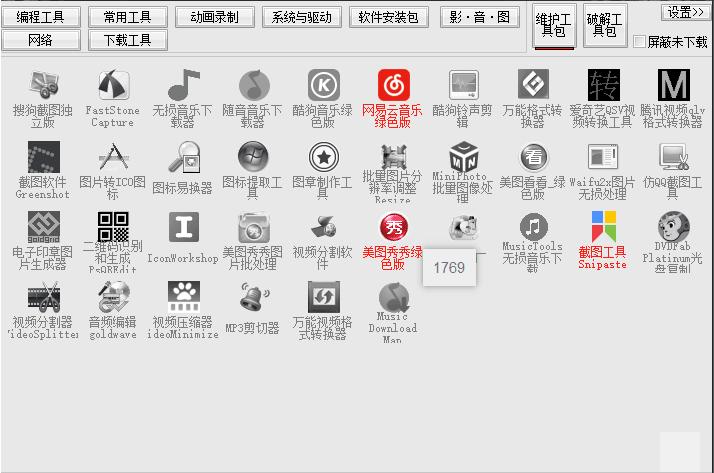The height and width of the screenshot is (473, 714).
Task: Open 随音音乐下载器
Action: (253, 85)
